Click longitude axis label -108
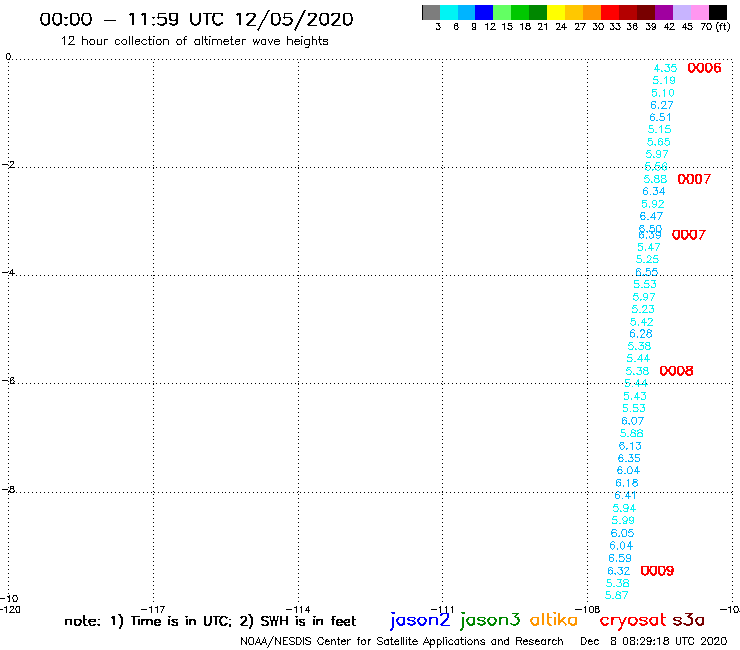This screenshot has height=650, width=740. [588, 609]
